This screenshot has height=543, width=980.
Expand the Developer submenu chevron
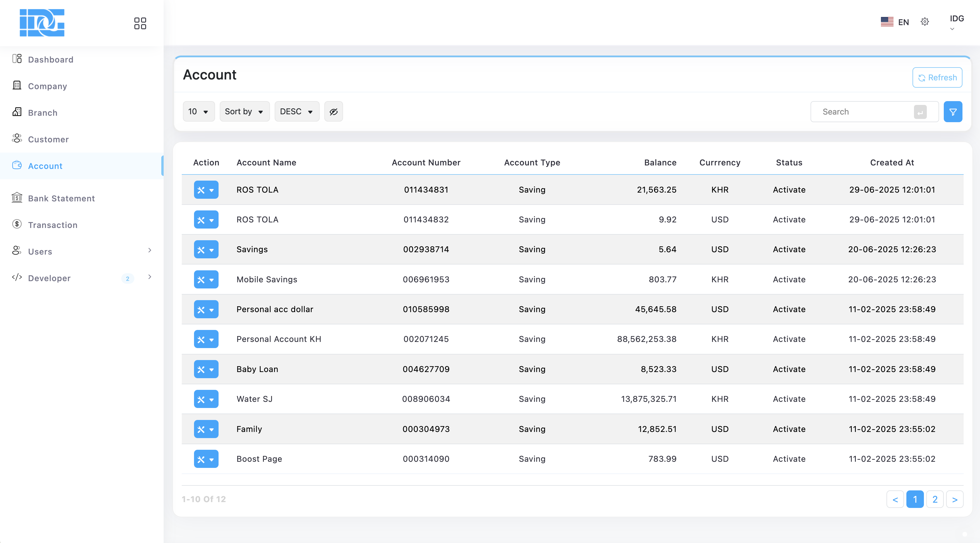150,277
